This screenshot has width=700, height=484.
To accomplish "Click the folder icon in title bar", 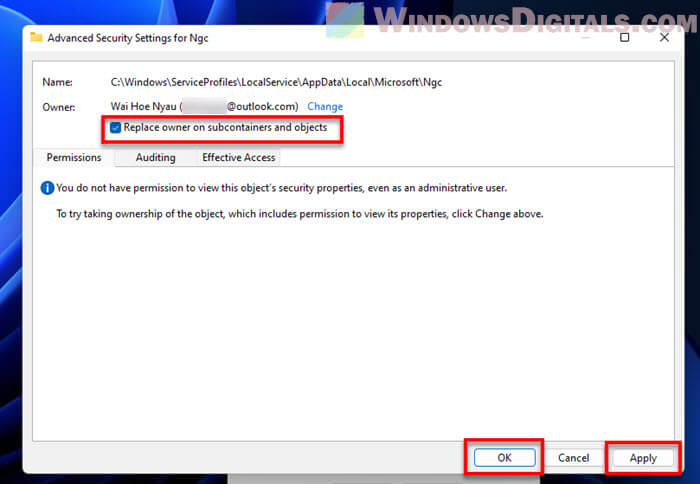I will [36, 38].
